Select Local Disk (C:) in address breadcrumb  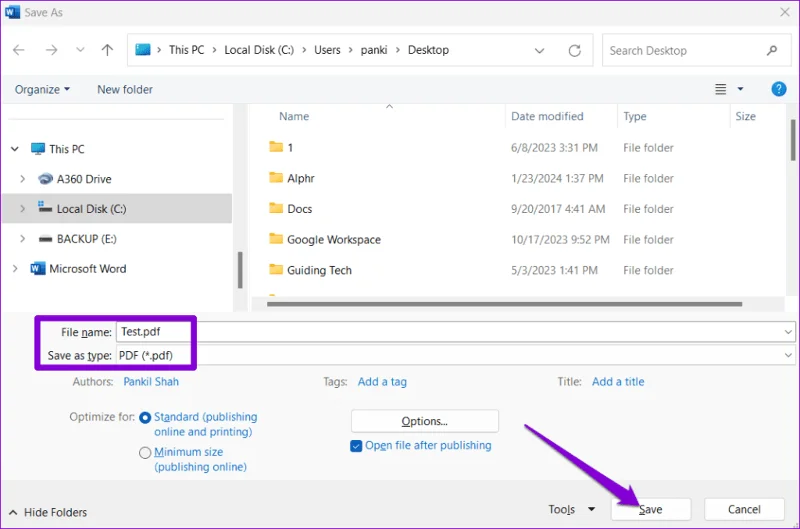point(259,50)
